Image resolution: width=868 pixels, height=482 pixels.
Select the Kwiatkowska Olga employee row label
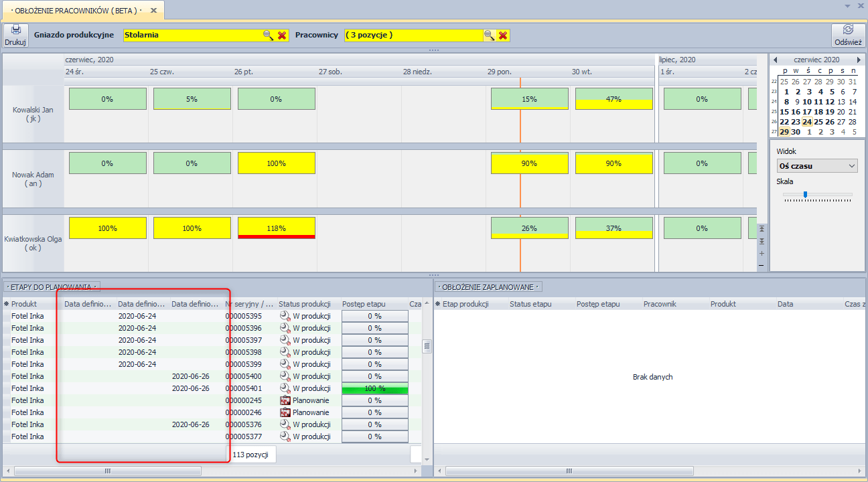click(32, 243)
